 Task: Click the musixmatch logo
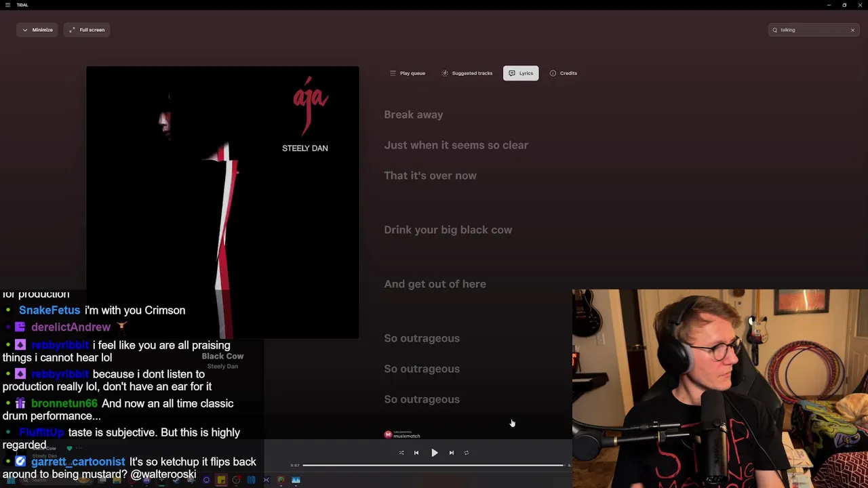403,435
